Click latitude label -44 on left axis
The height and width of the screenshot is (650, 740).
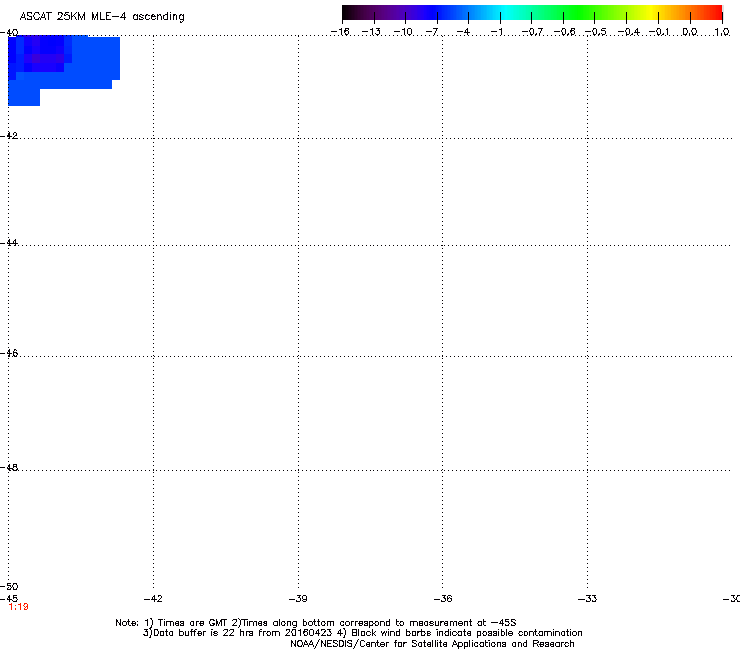point(9,243)
